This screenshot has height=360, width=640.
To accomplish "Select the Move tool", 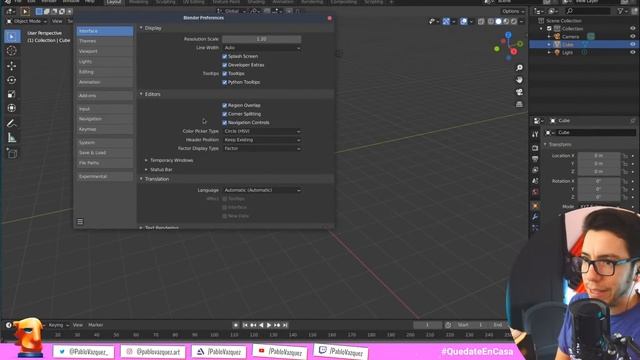I will point(11,65).
